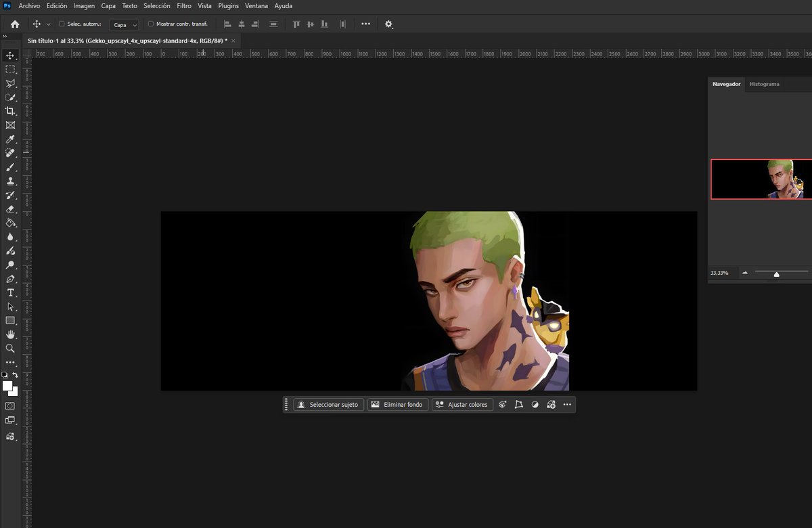Viewport: 812px width, 528px height.
Task: Toggle Quick Mask mode icon
Action: tap(10, 406)
